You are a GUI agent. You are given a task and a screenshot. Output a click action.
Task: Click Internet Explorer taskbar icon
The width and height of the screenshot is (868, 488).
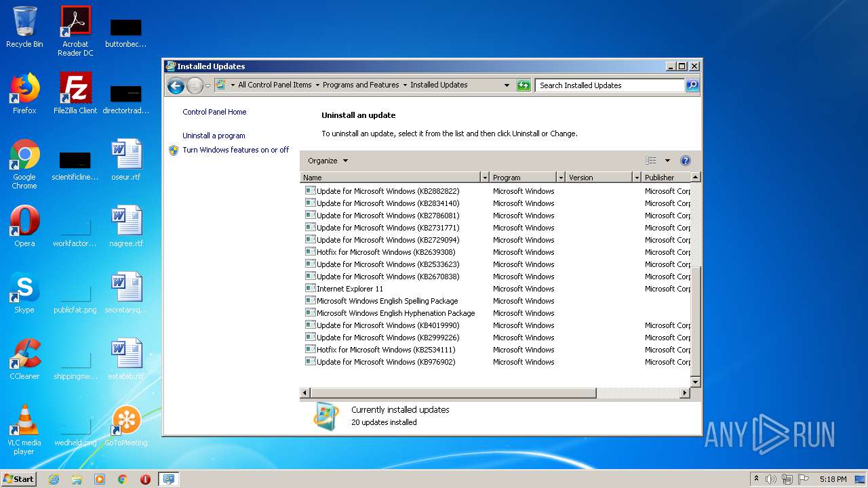coord(54,479)
